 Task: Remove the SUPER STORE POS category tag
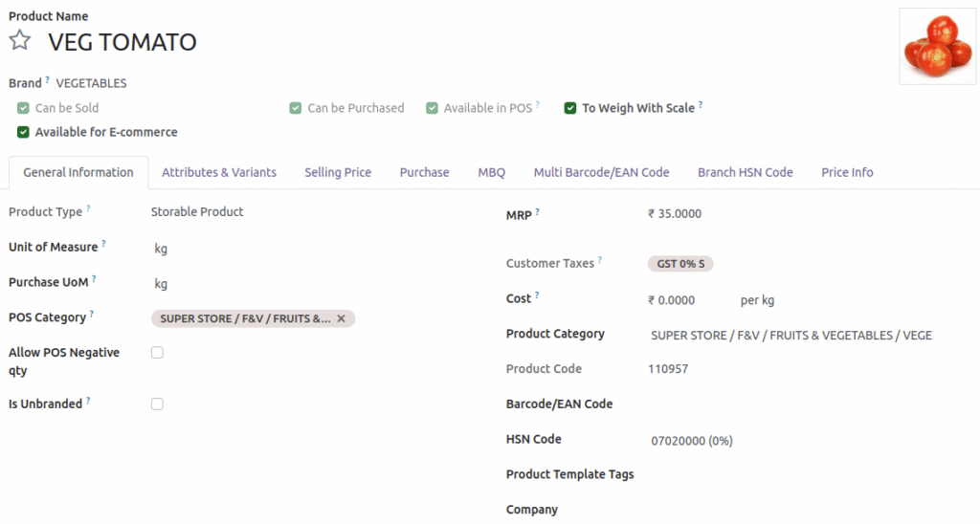341,318
